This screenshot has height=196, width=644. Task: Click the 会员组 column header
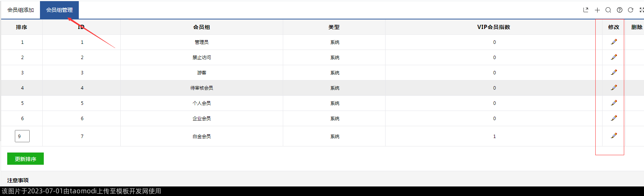pos(201,27)
